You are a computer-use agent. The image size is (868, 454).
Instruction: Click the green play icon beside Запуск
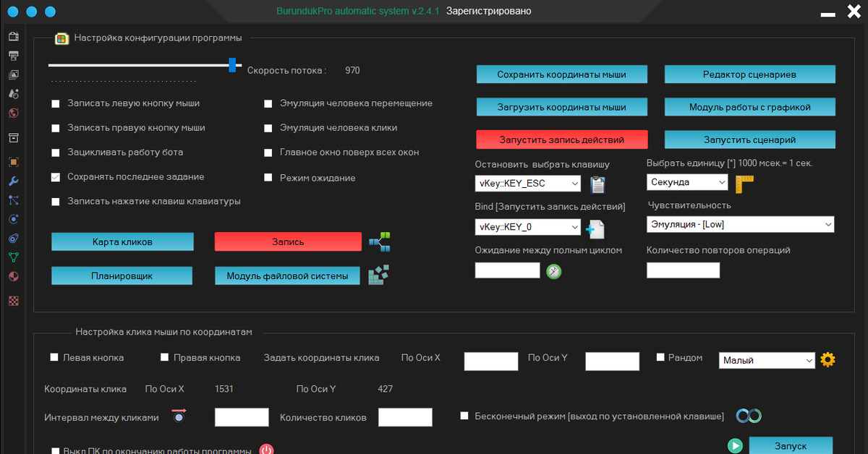[735, 446]
